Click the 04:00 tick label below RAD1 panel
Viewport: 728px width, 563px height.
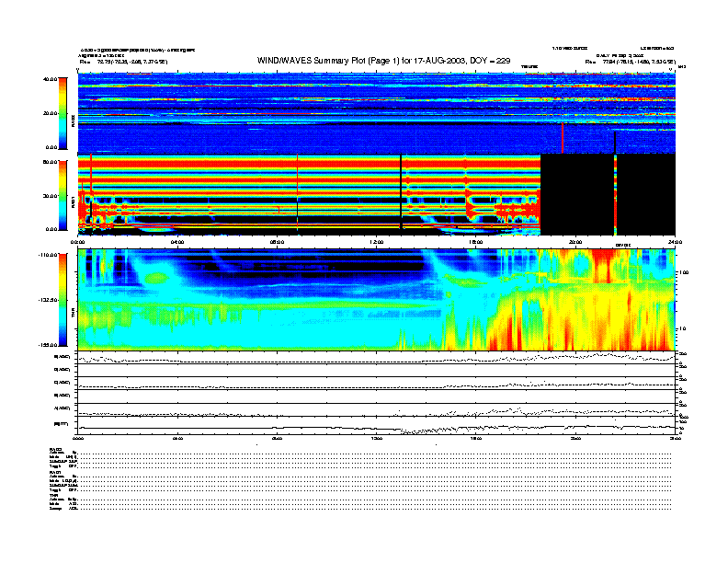click(177, 242)
